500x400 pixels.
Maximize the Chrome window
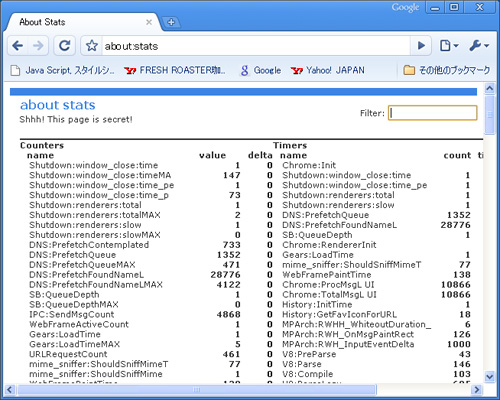coord(454,7)
